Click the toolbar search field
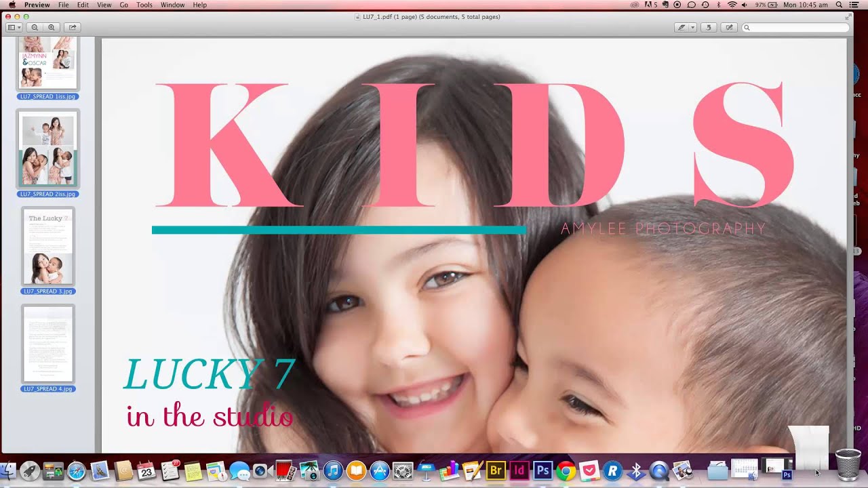The image size is (868, 488). click(x=795, y=28)
